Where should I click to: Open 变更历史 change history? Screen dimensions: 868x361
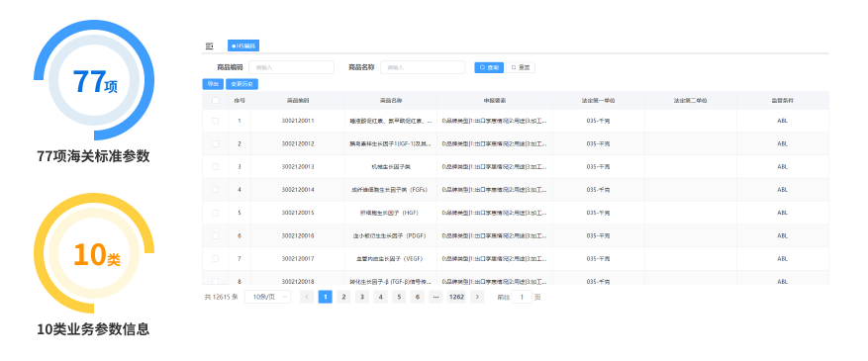[x=241, y=84]
